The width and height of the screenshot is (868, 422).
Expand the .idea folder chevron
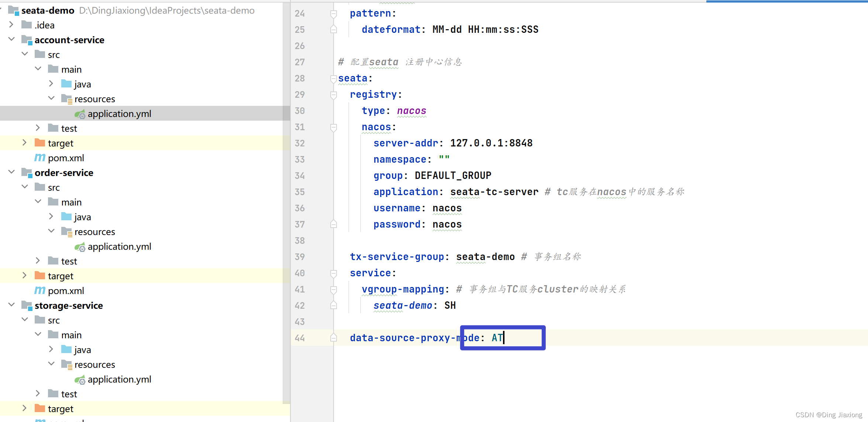click(11, 25)
